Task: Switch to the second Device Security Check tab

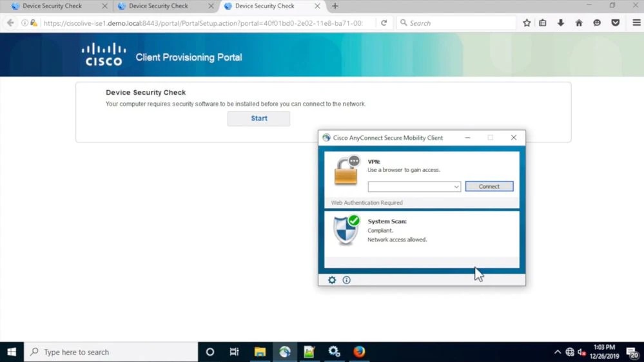Action: click(159, 6)
